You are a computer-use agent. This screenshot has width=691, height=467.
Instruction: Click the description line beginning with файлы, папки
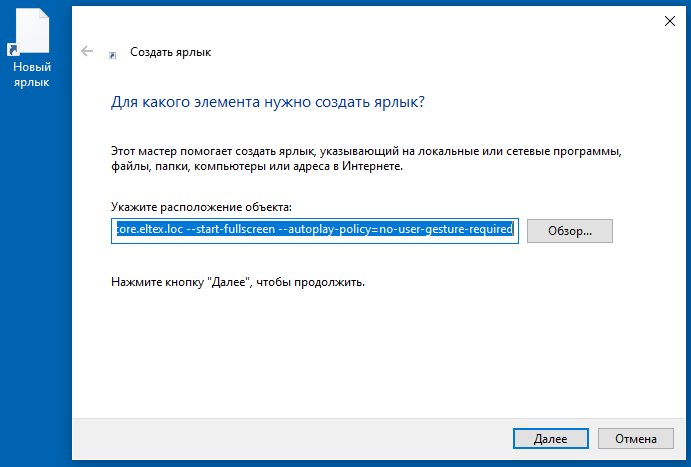[x=257, y=167]
